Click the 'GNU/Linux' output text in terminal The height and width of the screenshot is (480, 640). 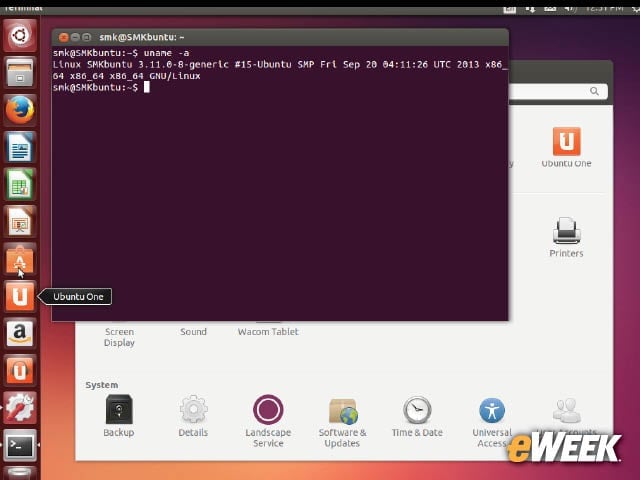175,76
